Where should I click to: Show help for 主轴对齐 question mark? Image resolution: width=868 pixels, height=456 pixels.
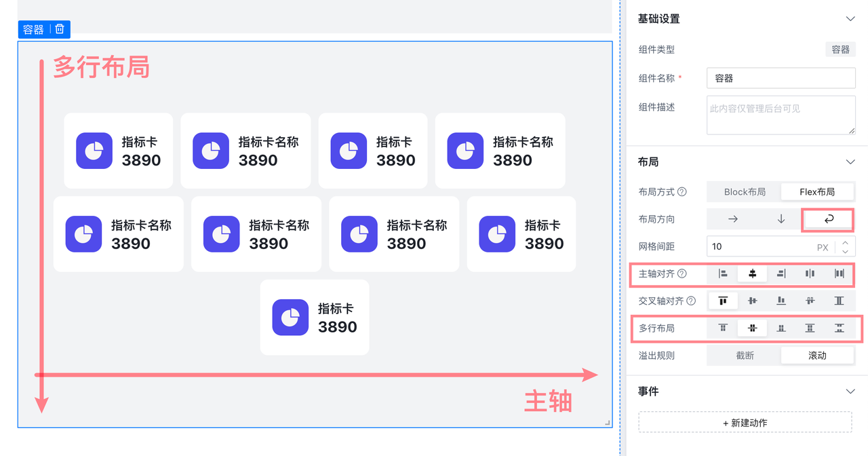click(x=682, y=274)
